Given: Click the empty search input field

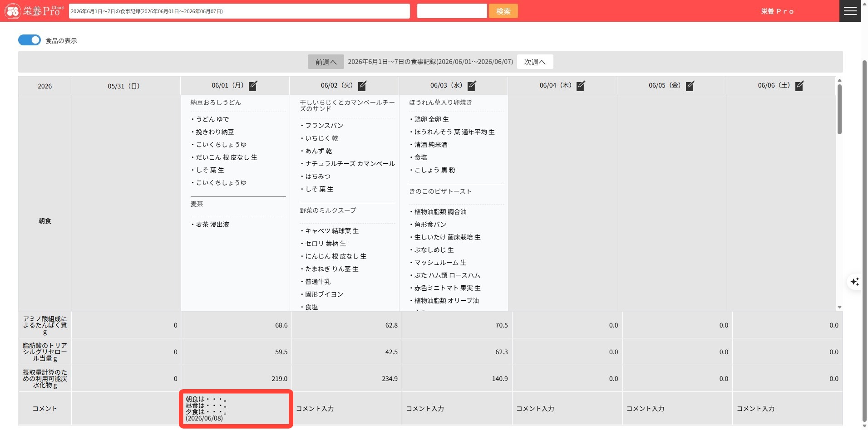Looking at the screenshot, I should tap(452, 11).
